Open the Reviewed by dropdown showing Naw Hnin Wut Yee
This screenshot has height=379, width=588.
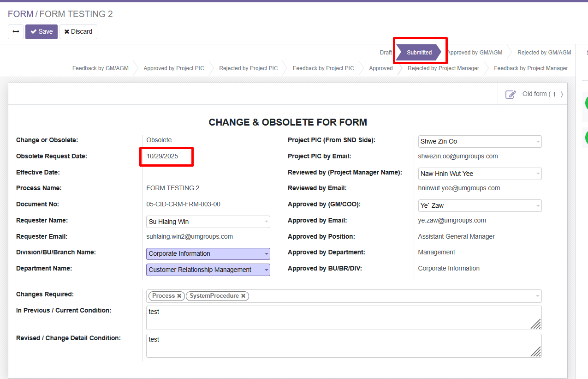coord(480,174)
